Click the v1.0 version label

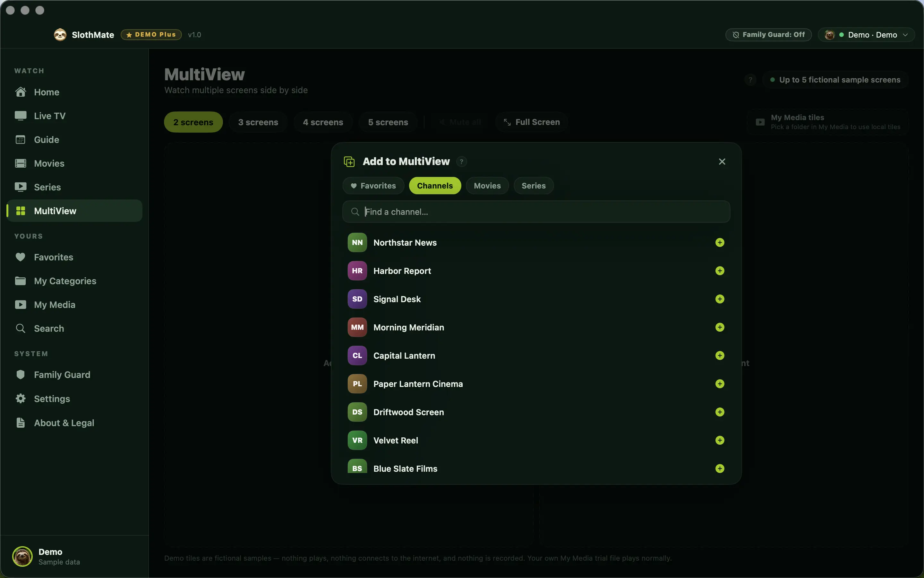click(194, 35)
